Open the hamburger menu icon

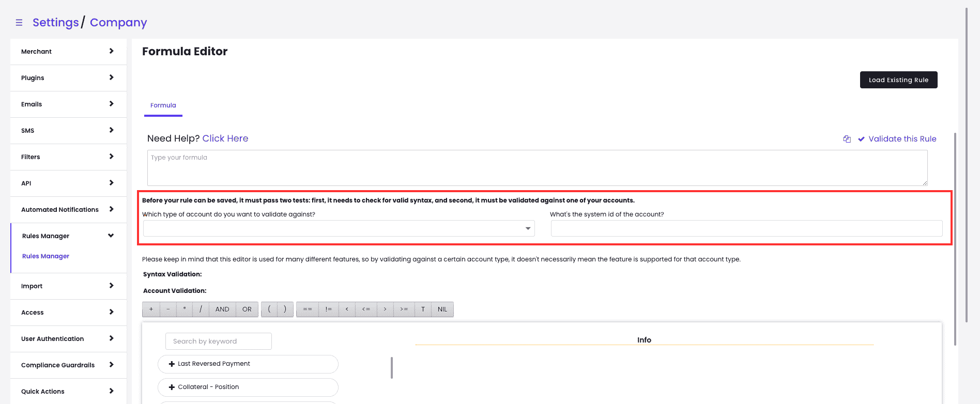click(x=19, y=23)
